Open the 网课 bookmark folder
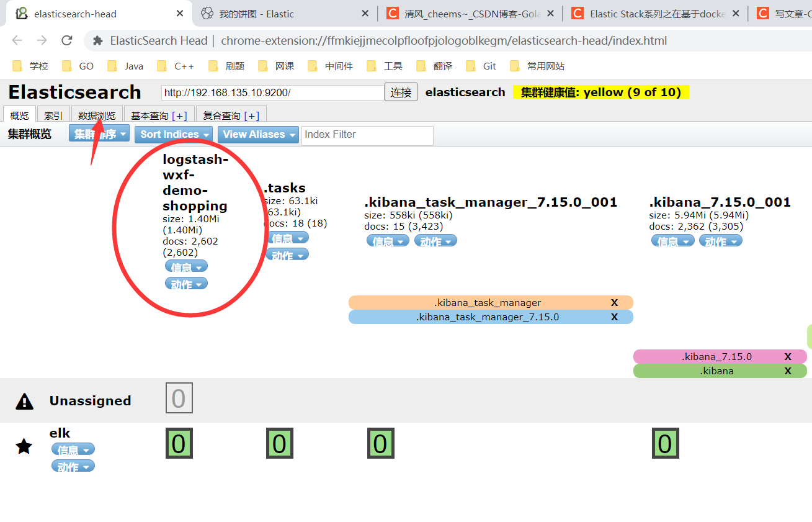This screenshot has width=812, height=522. pos(276,66)
